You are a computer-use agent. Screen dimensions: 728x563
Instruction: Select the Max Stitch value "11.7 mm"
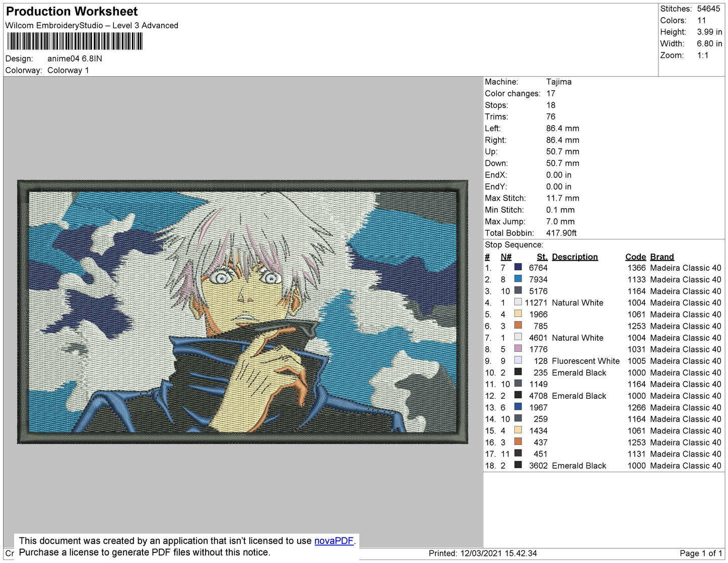pyautogui.click(x=563, y=198)
